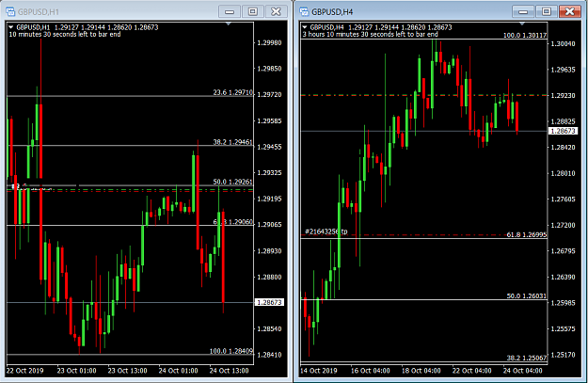The width and height of the screenshot is (588, 383).
Task: Close the GBPUSD,H4 chart window
Action: pyautogui.click(x=569, y=11)
